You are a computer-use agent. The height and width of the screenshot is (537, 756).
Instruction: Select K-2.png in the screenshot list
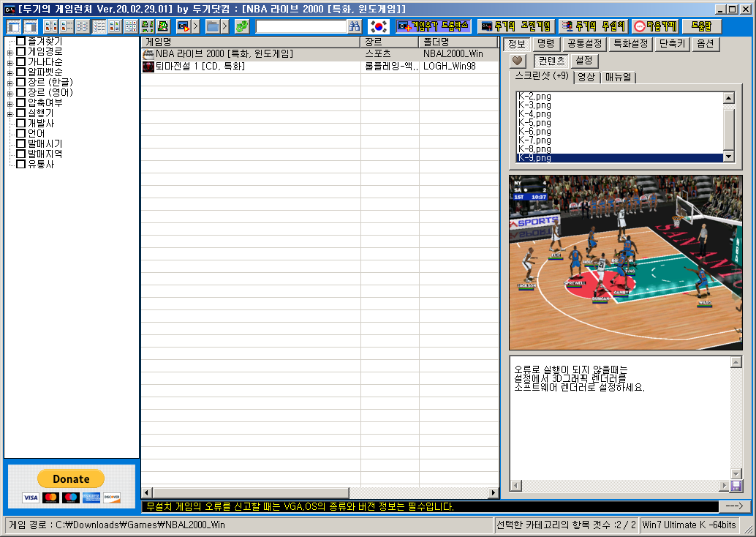coord(620,97)
